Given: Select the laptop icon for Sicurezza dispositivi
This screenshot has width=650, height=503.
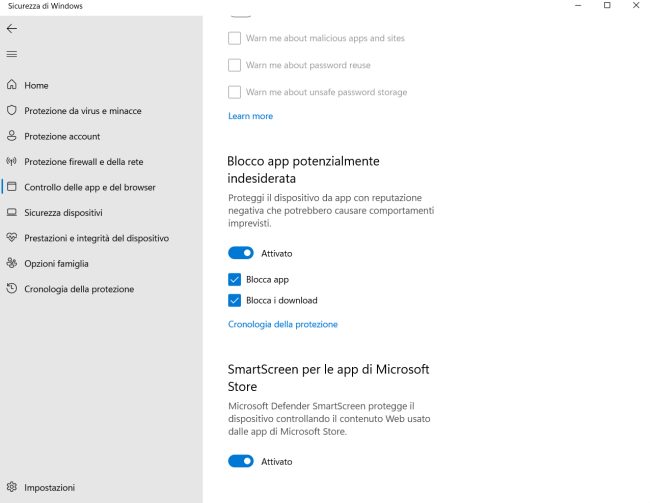Looking at the screenshot, I should [x=12, y=212].
